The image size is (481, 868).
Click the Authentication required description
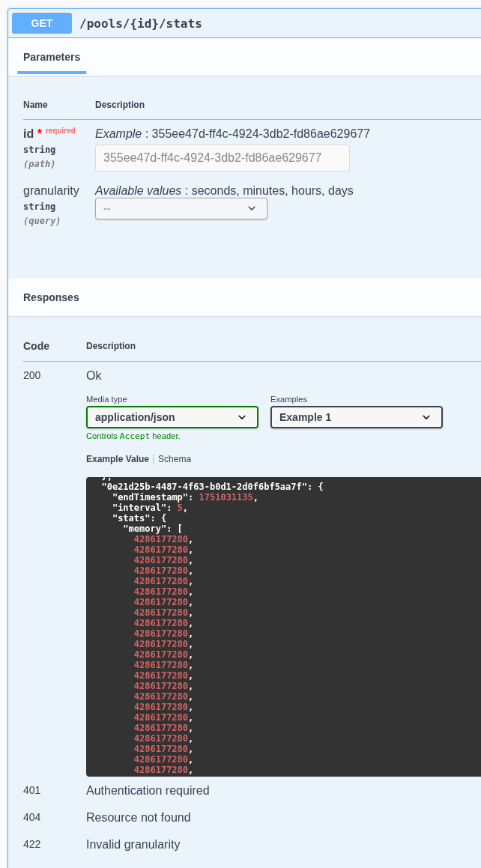pyautogui.click(x=148, y=791)
